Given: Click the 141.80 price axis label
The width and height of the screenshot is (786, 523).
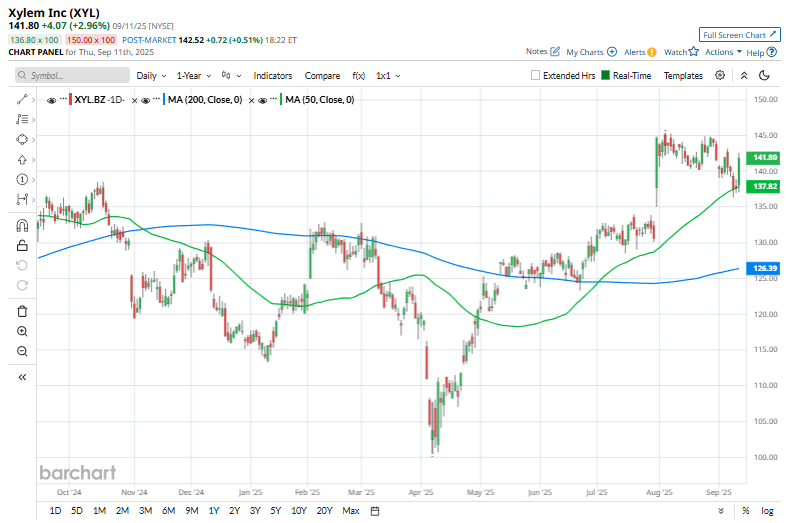Looking at the screenshot, I should tap(763, 157).
